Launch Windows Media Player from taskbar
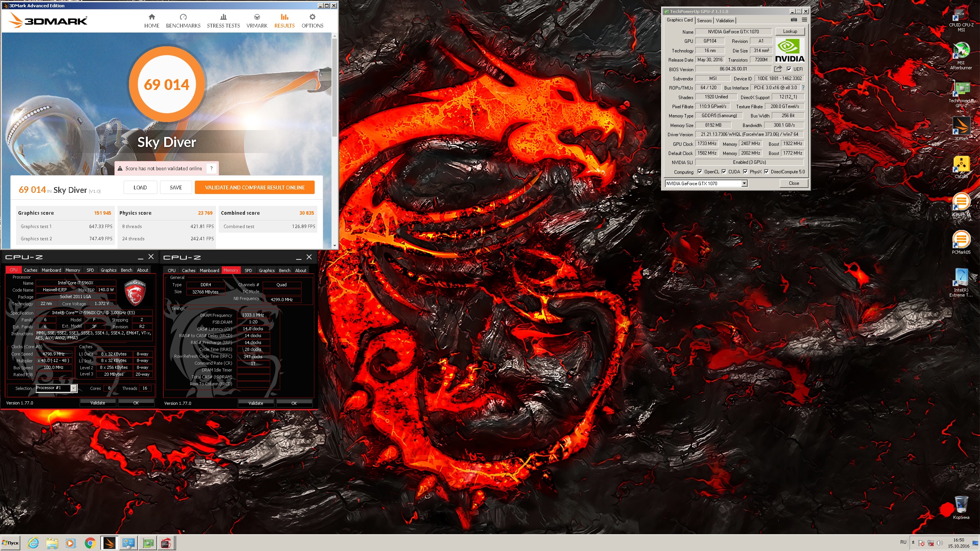This screenshot has width=980, height=551. coord(70,543)
